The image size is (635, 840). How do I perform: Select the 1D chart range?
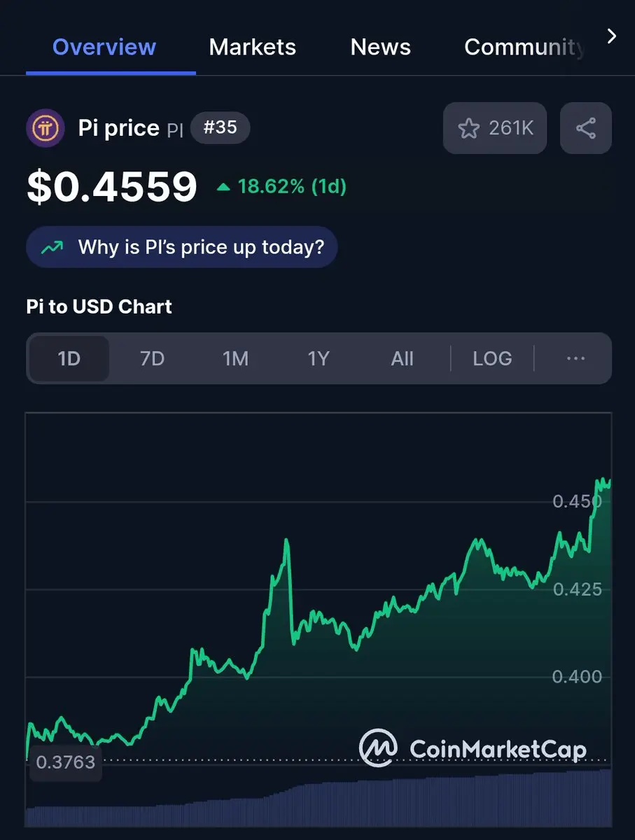point(69,358)
